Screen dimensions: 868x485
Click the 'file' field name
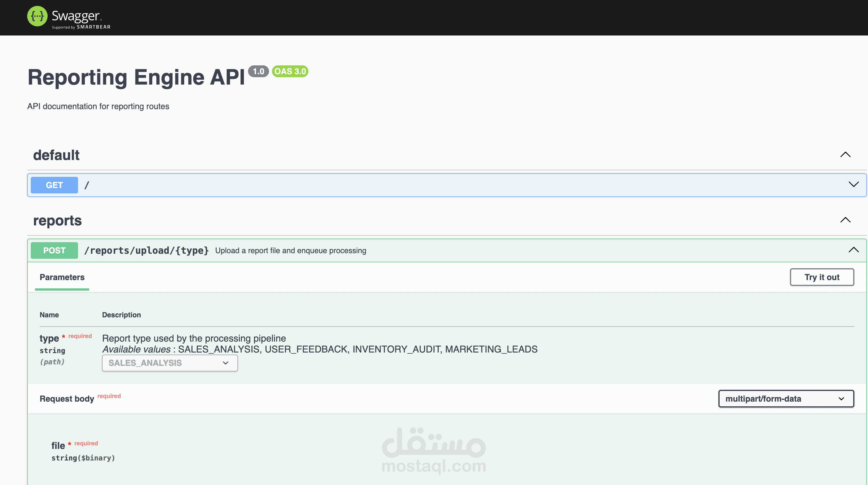(58, 446)
